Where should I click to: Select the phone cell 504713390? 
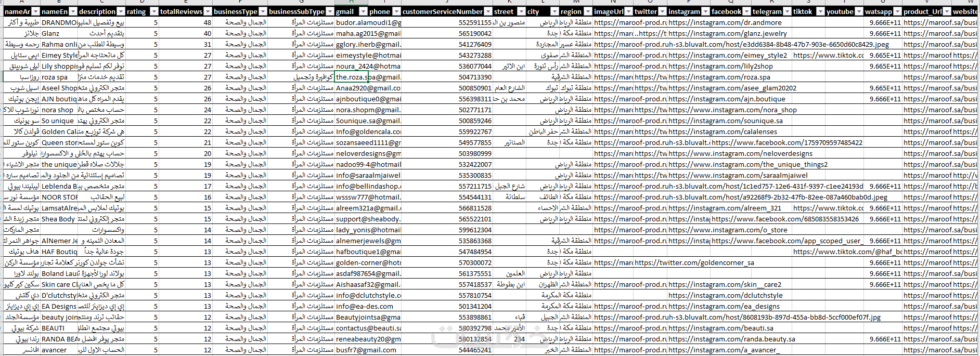pos(447,77)
